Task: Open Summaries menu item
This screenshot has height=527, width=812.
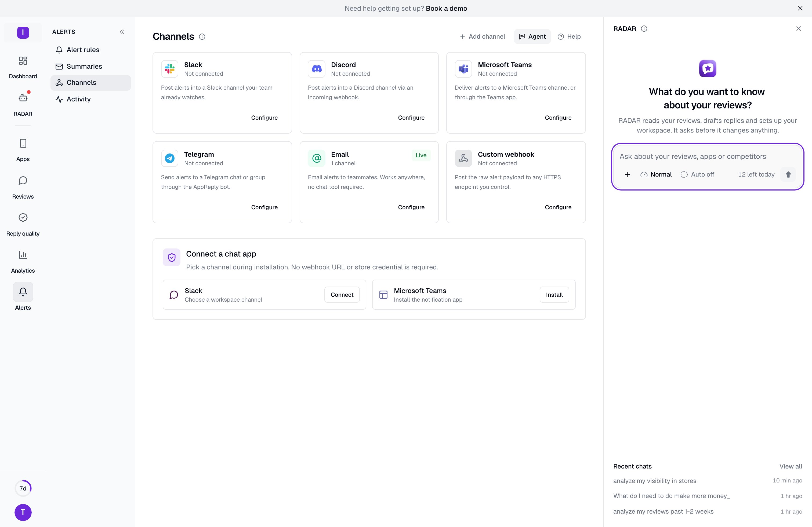Action: [x=90, y=67]
